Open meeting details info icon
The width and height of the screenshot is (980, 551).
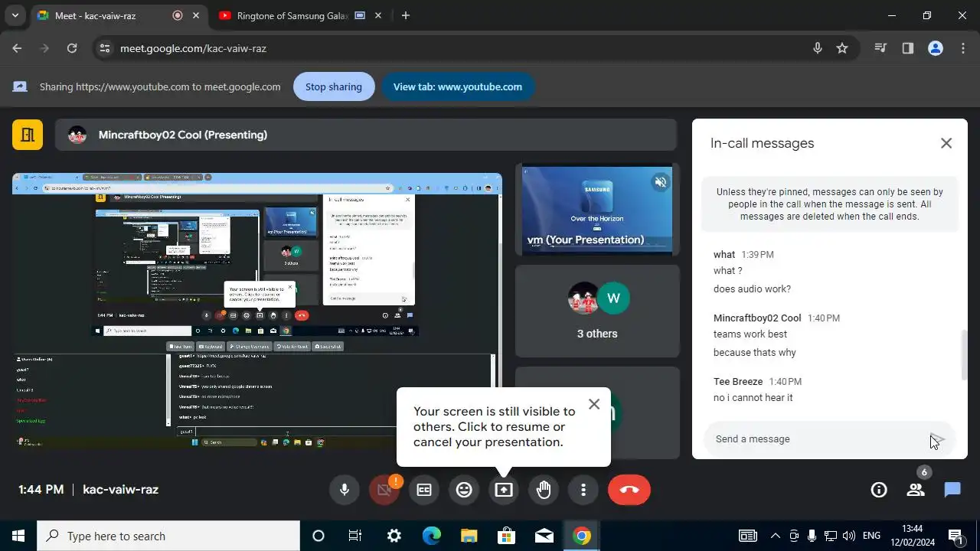pyautogui.click(x=879, y=490)
